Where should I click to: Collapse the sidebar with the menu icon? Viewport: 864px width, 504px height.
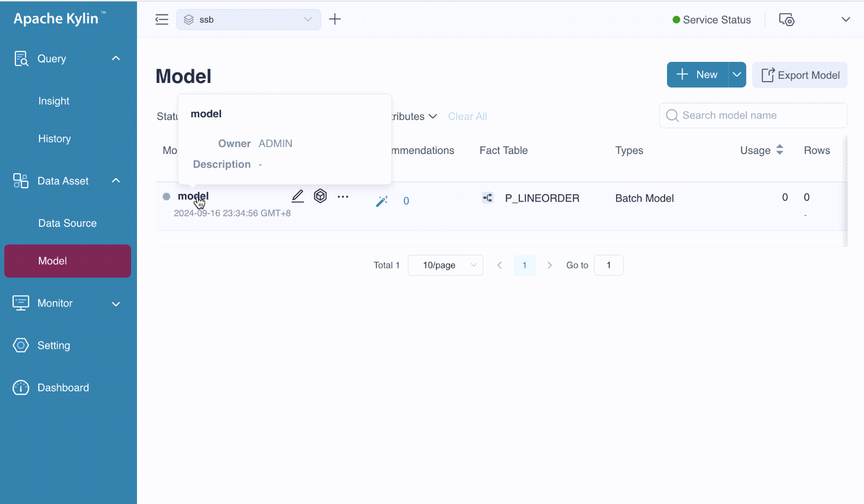point(162,19)
